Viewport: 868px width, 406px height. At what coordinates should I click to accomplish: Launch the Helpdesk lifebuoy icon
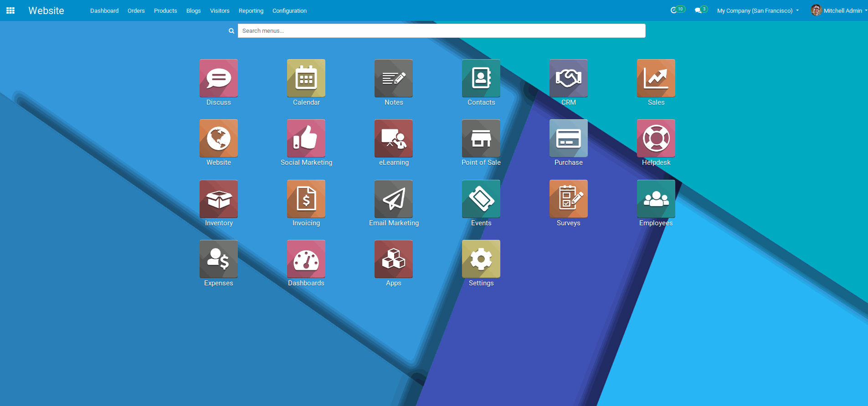point(656,138)
